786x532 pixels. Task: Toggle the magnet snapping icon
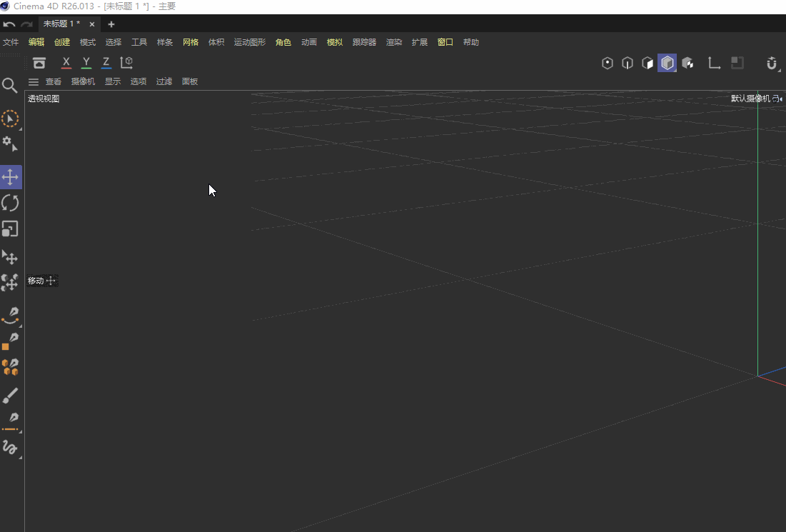[x=772, y=63]
